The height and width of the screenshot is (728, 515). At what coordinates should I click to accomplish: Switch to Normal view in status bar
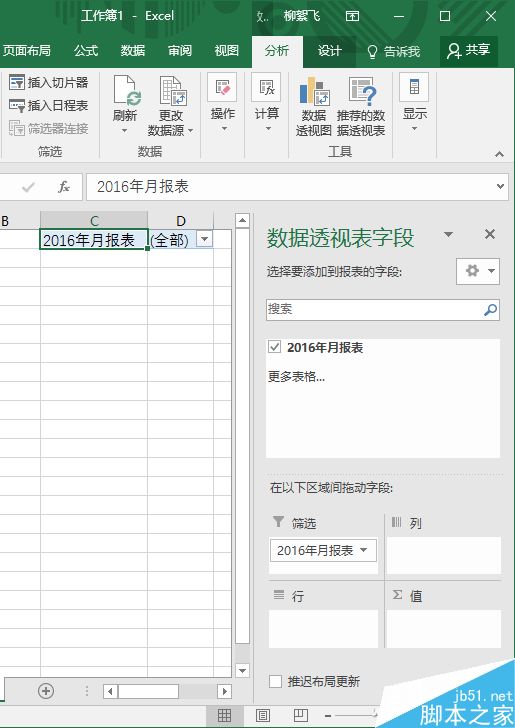click(x=224, y=715)
